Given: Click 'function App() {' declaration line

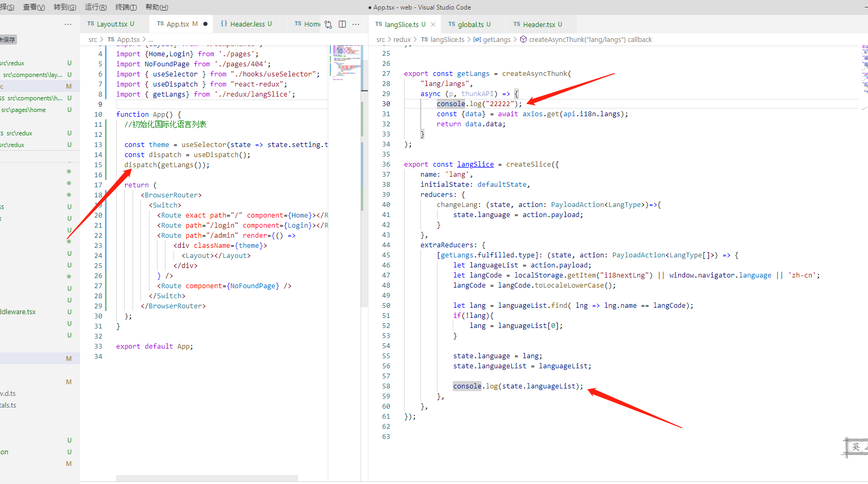Looking at the screenshot, I should (x=148, y=115).
